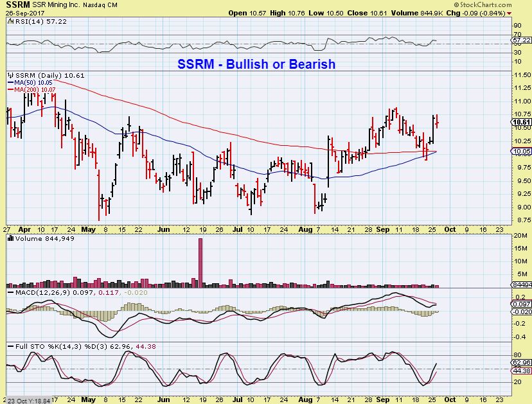Image resolution: width=532 pixels, height=404 pixels.
Task: Click the Volume 844.9K header value
Action: [x=416, y=13]
